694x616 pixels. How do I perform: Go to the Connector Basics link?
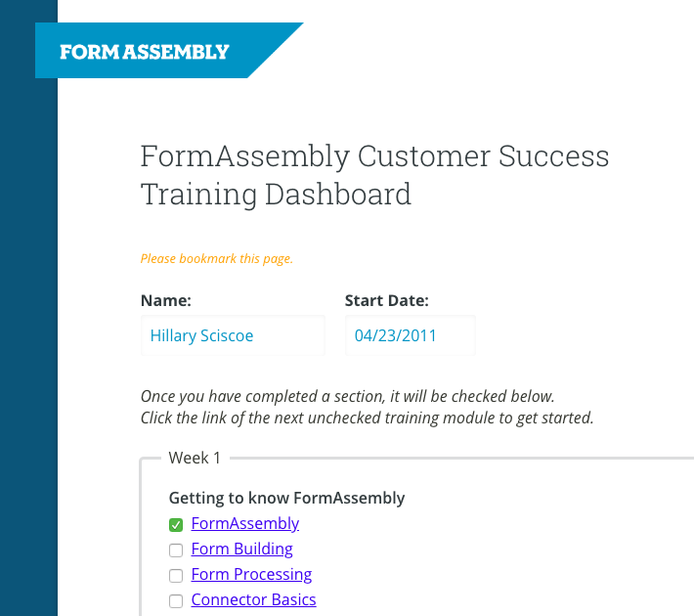253,599
